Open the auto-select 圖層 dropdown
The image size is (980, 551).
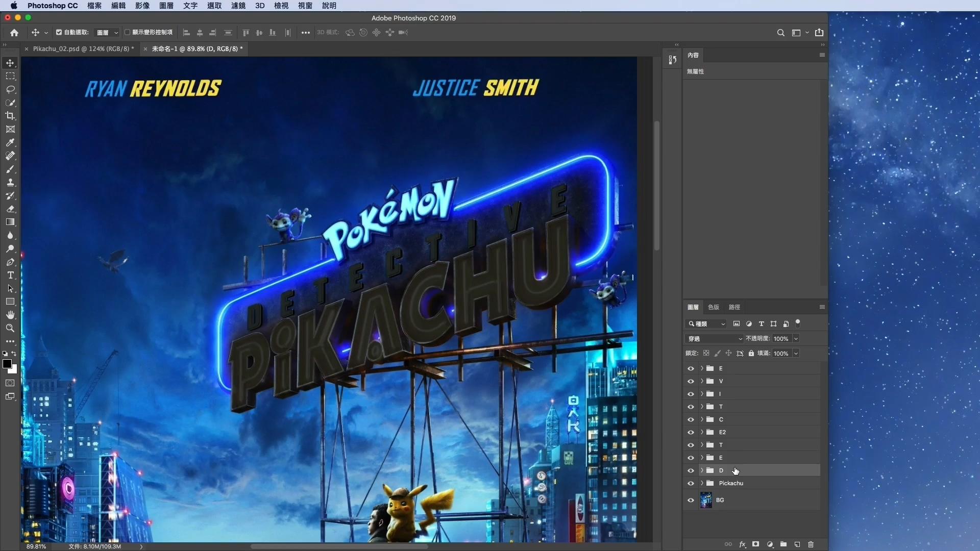coord(108,33)
